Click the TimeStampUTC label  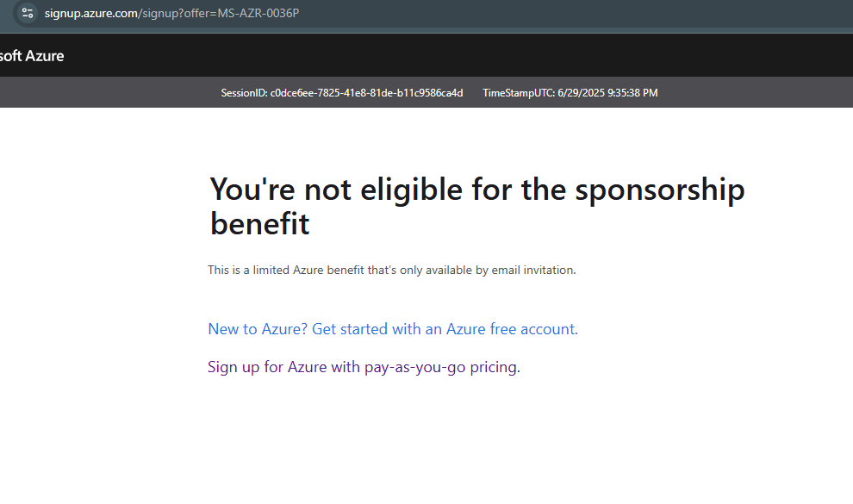pyautogui.click(x=519, y=93)
